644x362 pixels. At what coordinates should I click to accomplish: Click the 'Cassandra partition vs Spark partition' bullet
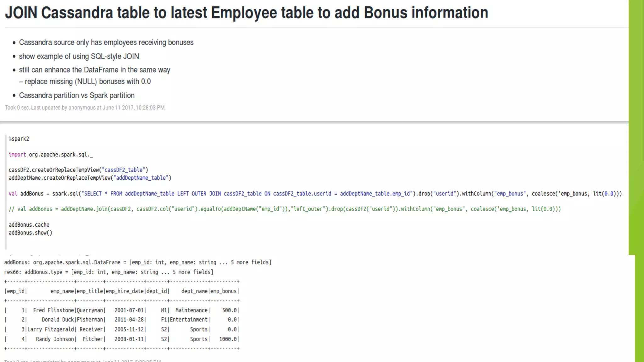pyautogui.click(x=76, y=96)
